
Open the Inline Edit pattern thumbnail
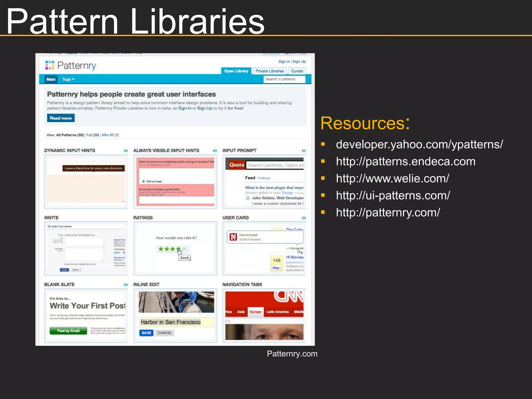point(175,316)
